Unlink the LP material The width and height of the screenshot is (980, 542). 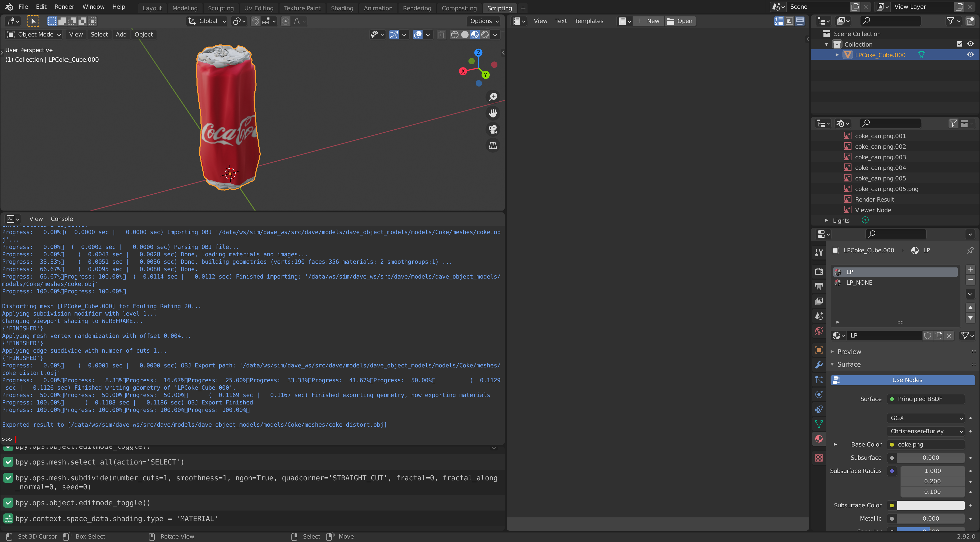[x=949, y=335]
